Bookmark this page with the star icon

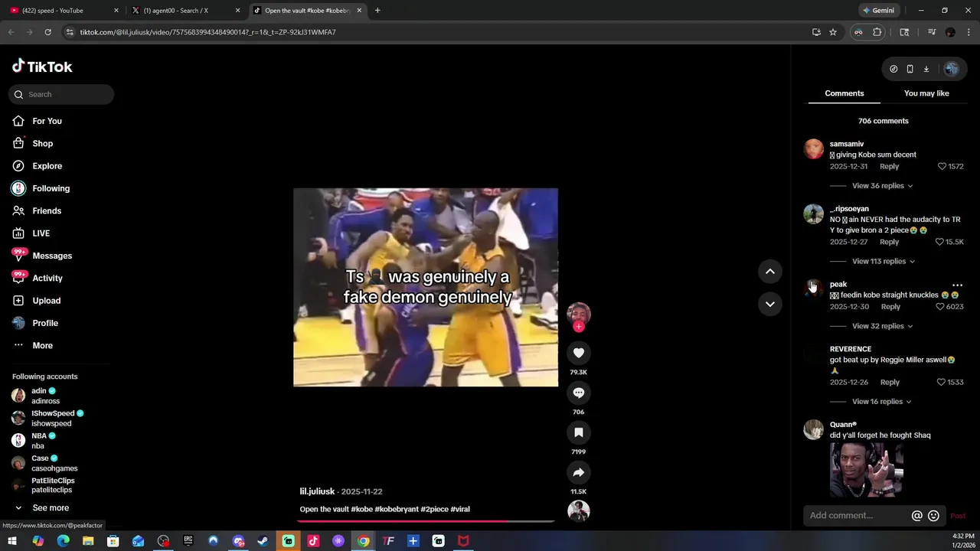[833, 32]
